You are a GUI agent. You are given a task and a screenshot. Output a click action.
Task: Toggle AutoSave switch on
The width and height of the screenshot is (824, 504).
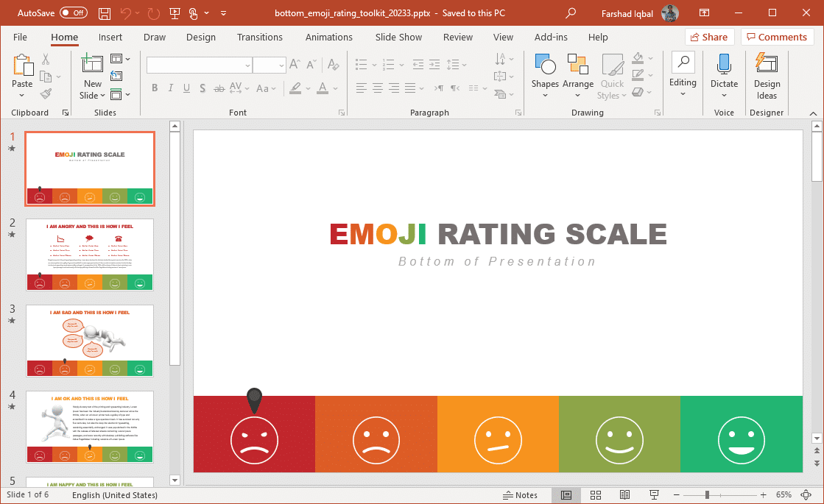(74, 13)
